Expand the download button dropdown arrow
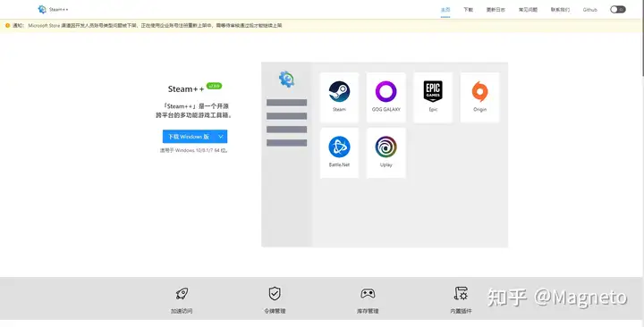The height and width of the screenshot is (327, 644). (221, 137)
